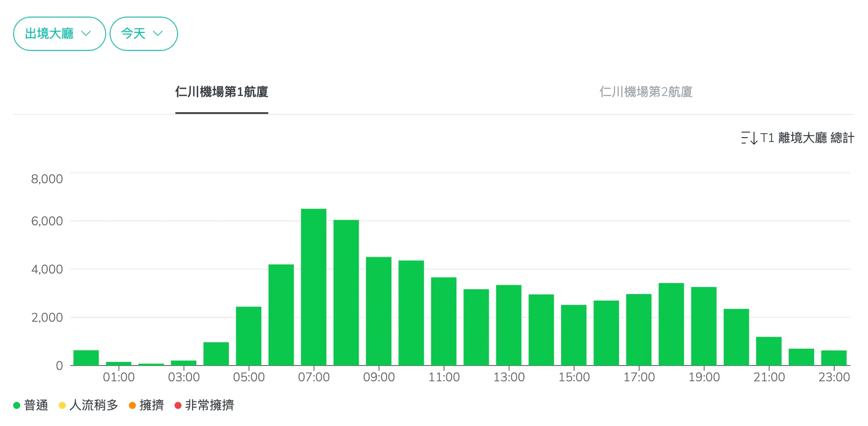This screenshot has height=426, width=868.
Task: Toggle the green 普通 legend dot
Action: [17, 405]
